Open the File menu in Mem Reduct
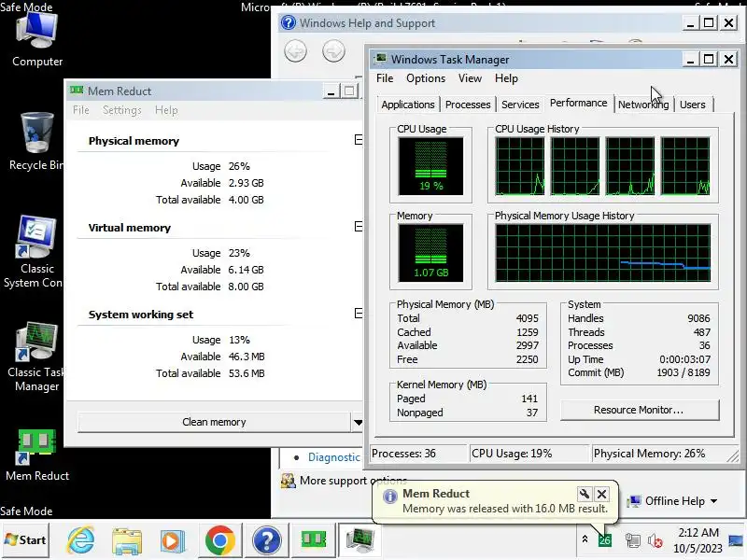The width and height of the screenshot is (747, 560). pos(81,110)
